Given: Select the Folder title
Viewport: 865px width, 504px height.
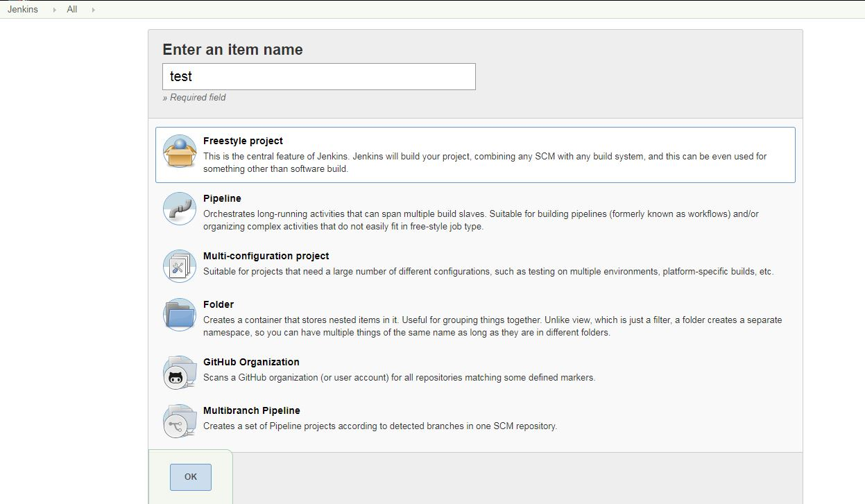Looking at the screenshot, I should (x=219, y=304).
